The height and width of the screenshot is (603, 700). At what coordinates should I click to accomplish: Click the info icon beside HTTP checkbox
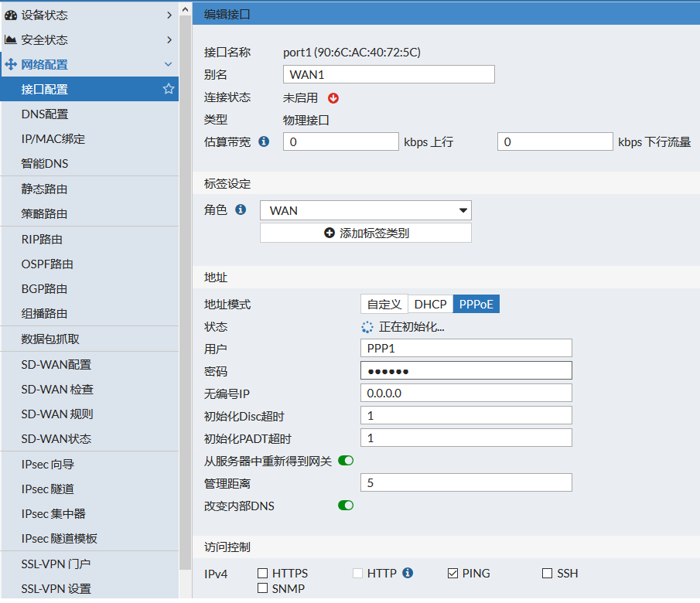(408, 573)
